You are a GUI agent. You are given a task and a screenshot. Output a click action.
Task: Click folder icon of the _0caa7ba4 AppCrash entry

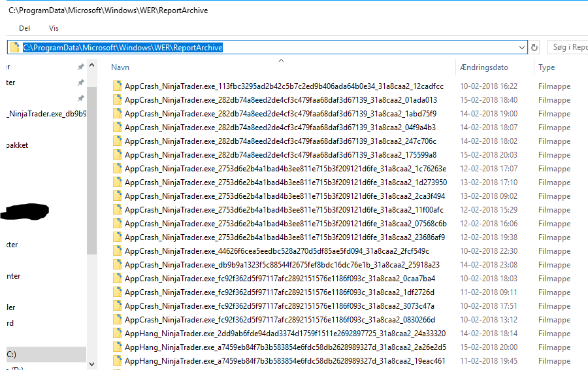tap(117, 279)
